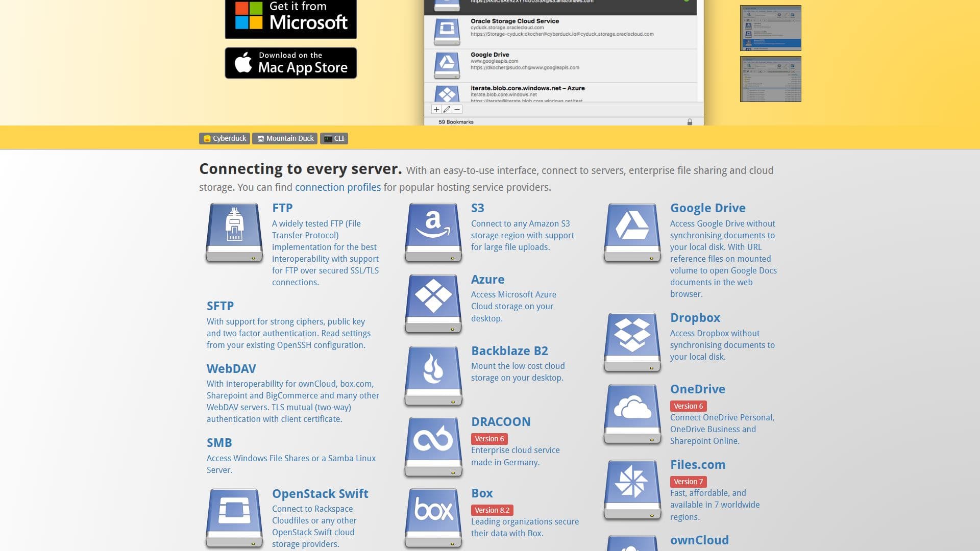Open the S3 heading link
This screenshot has height=551, width=980.
click(478, 208)
